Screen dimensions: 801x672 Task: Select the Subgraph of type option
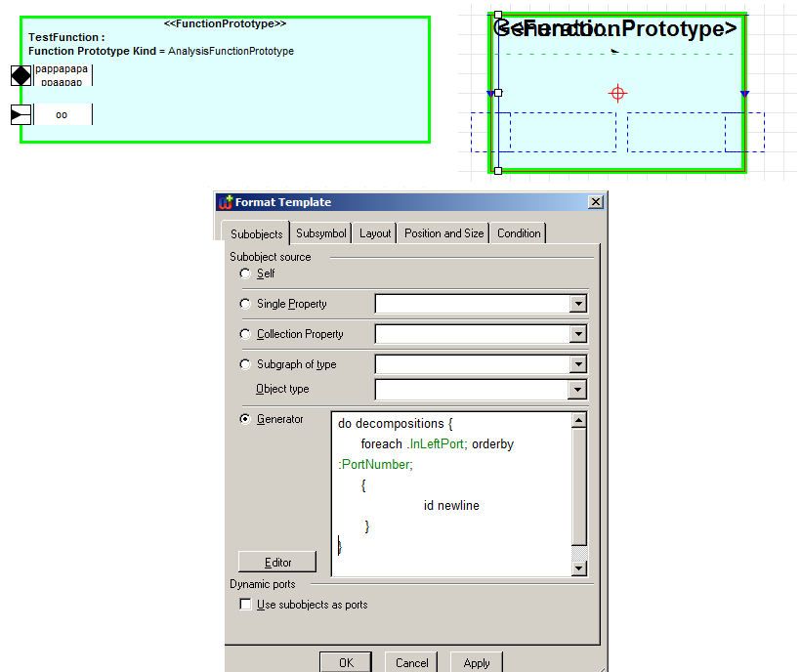pos(245,364)
